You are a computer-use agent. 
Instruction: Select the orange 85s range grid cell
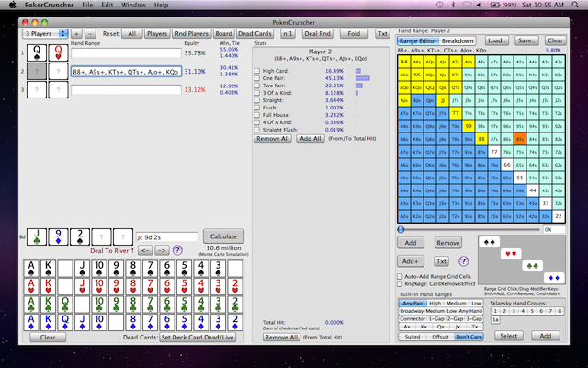click(x=520, y=139)
